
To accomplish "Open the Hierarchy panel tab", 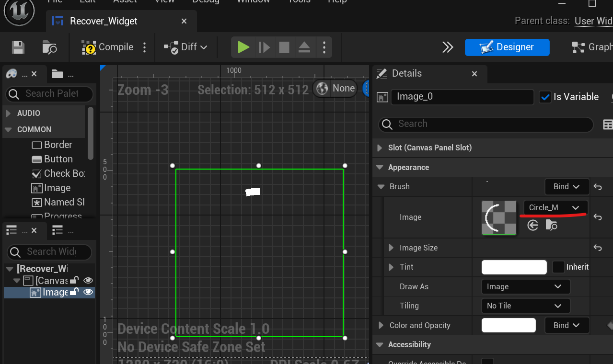I will point(17,231).
